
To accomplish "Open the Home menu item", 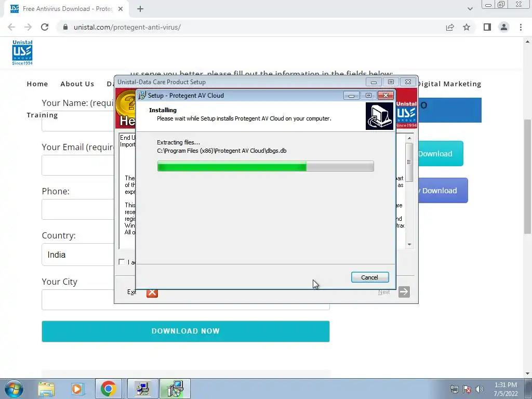I will [37, 84].
